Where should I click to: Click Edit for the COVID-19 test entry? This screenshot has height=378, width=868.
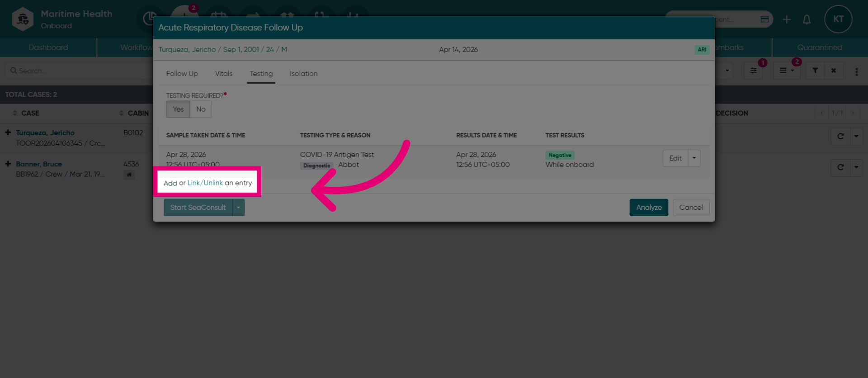(x=675, y=158)
